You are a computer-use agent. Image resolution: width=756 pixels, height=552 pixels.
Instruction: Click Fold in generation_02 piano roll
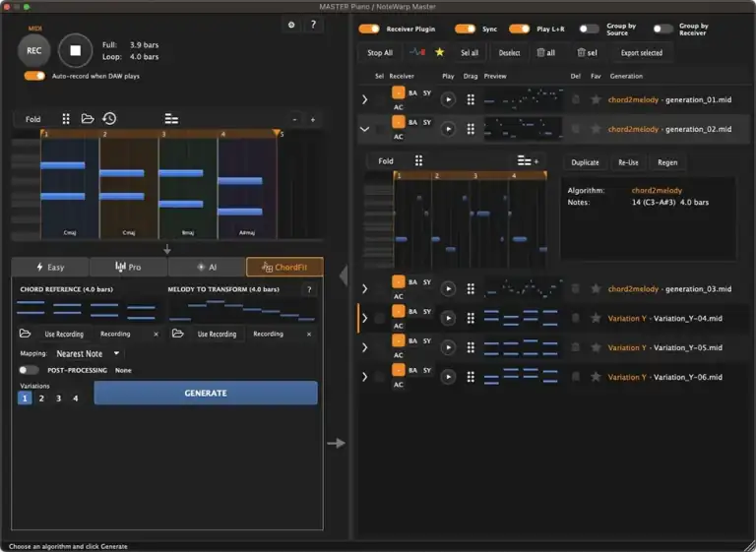386,161
